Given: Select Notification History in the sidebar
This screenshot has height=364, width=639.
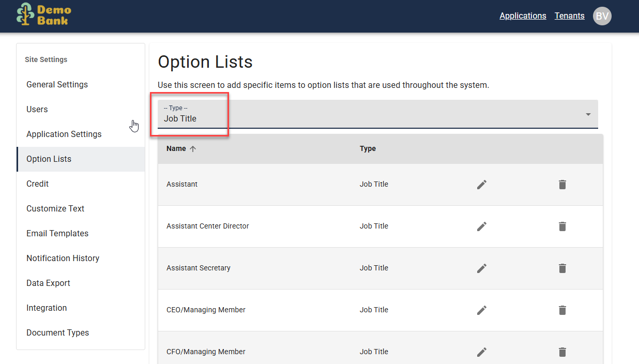Looking at the screenshot, I should coord(63,258).
